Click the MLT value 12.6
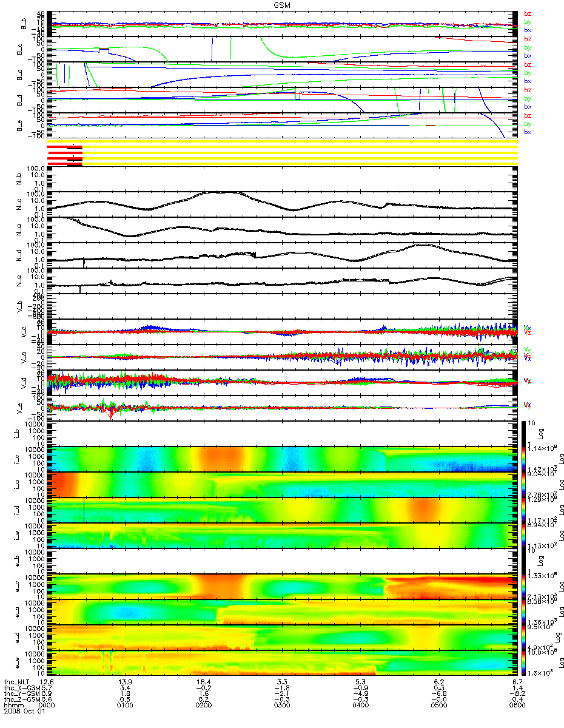The image size is (564, 728). [47, 682]
